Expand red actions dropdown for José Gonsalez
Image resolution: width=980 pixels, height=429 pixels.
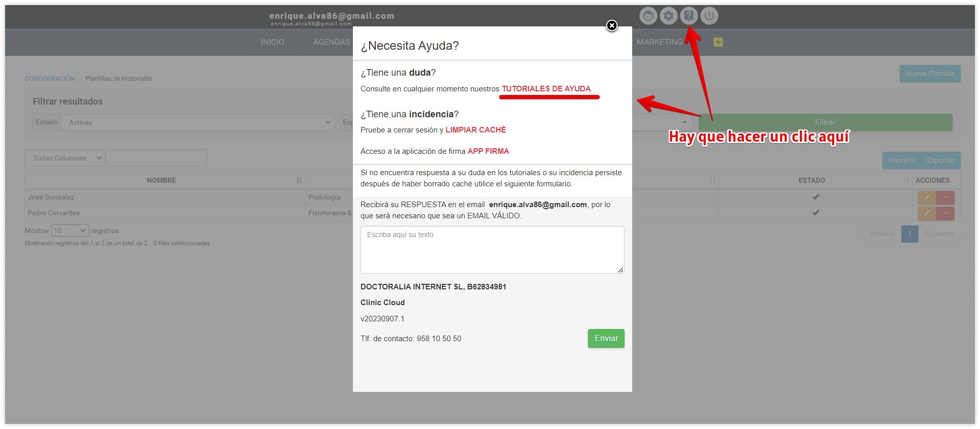[945, 197]
